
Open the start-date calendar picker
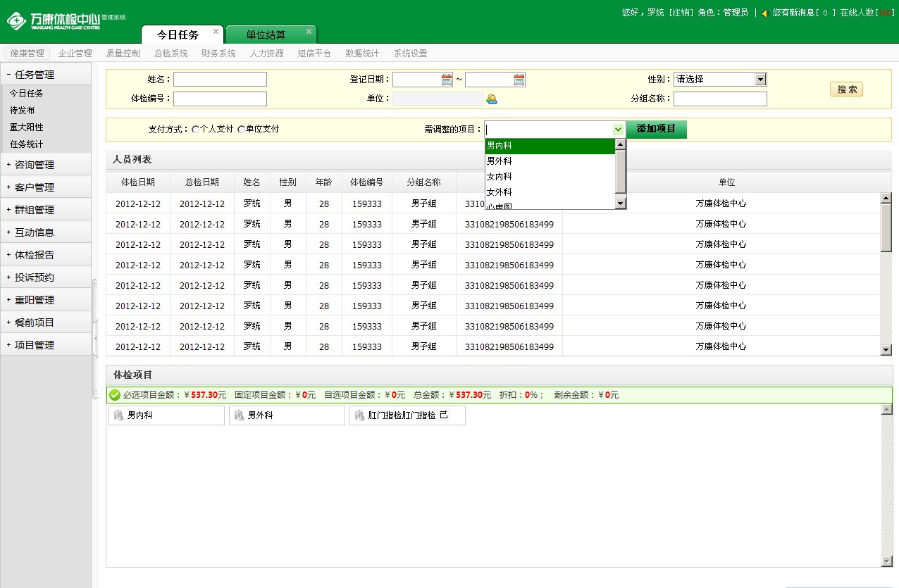(x=447, y=80)
